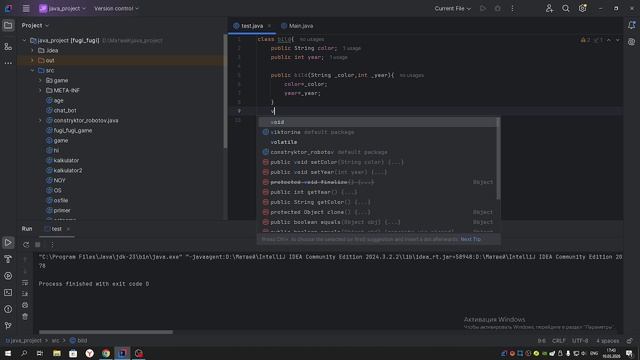Change 4 spaces indent setting
Screen dimensions: 640x360
click(x=607, y=341)
